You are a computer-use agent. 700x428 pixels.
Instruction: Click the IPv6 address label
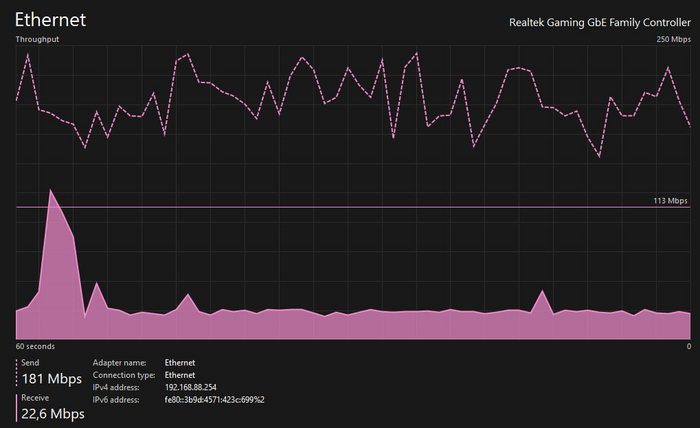click(x=116, y=400)
